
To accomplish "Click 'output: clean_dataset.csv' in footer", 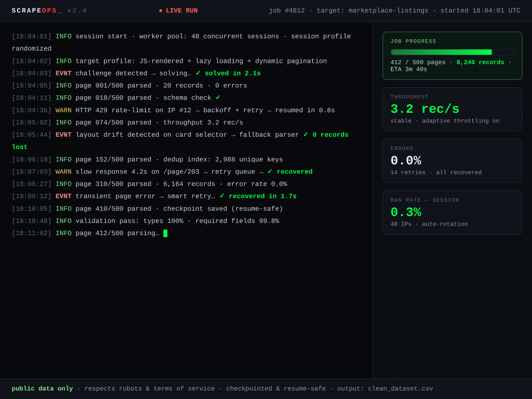I will click(x=385, y=388).
